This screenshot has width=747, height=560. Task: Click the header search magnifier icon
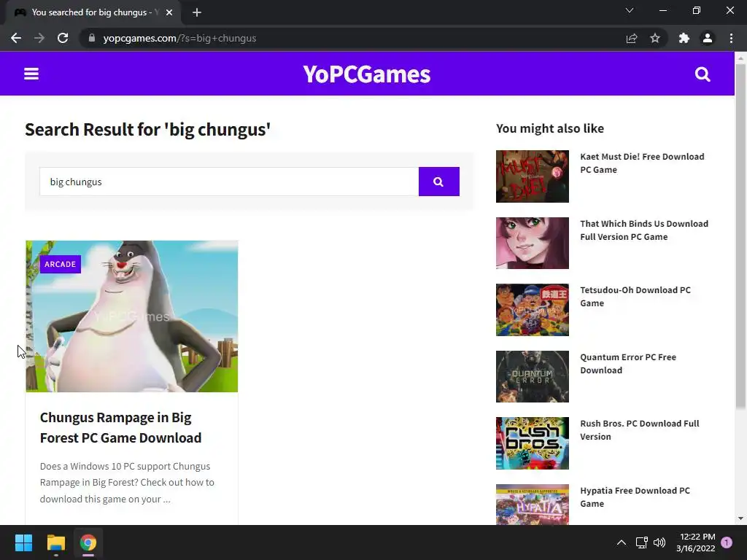[703, 74]
